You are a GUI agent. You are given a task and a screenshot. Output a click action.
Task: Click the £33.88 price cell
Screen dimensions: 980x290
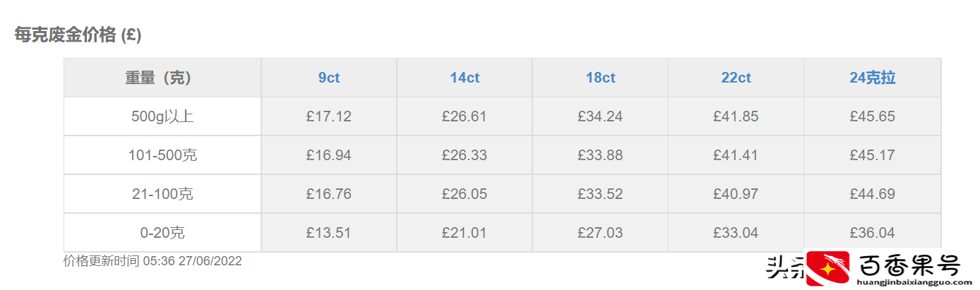click(x=600, y=155)
